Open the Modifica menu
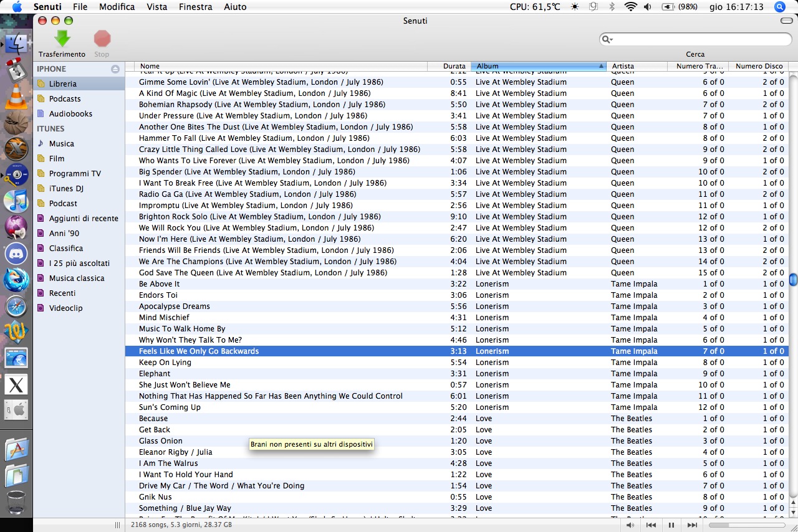798x532 pixels. [117, 7]
